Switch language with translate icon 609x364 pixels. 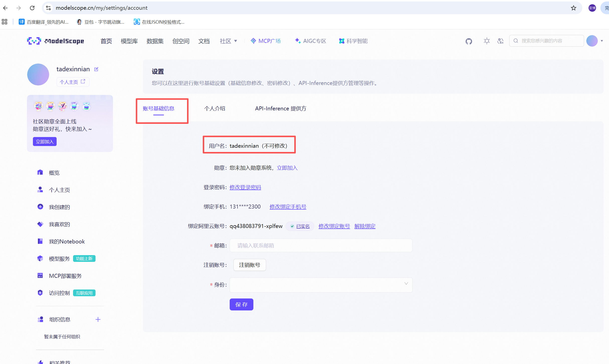click(x=500, y=41)
